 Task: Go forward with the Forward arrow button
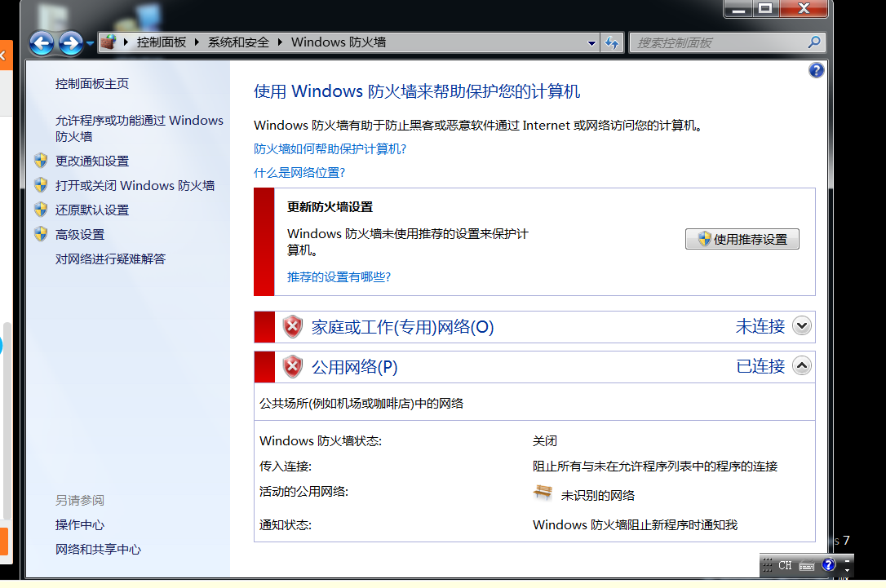point(71,43)
